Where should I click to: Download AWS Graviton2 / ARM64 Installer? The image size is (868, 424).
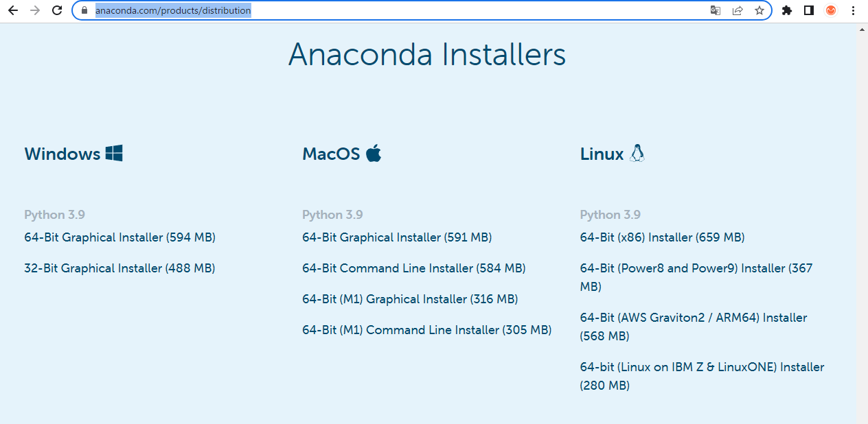click(x=694, y=327)
